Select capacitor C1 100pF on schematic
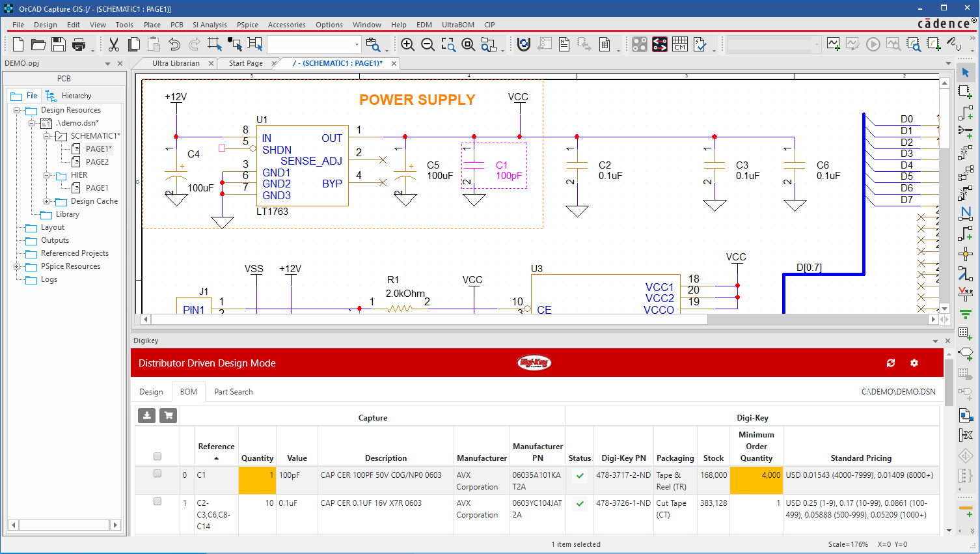The width and height of the screenshot is (980, 554). 494,165
